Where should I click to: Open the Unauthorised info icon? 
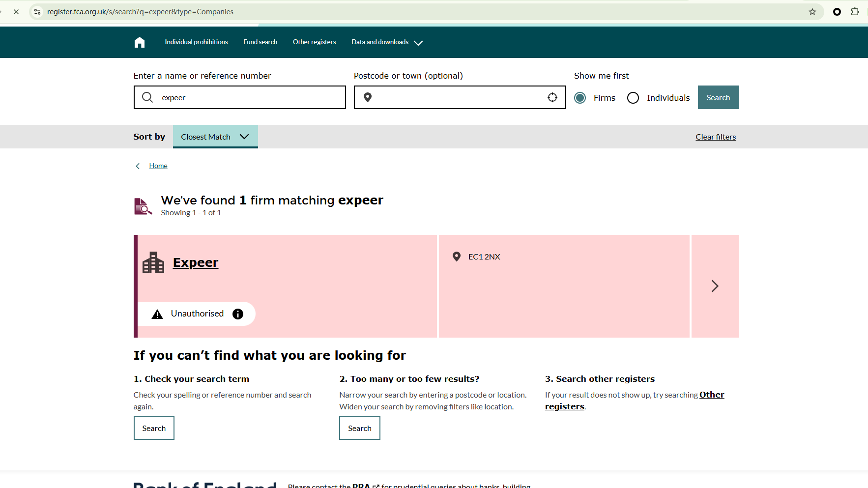(x=238, y=314)
